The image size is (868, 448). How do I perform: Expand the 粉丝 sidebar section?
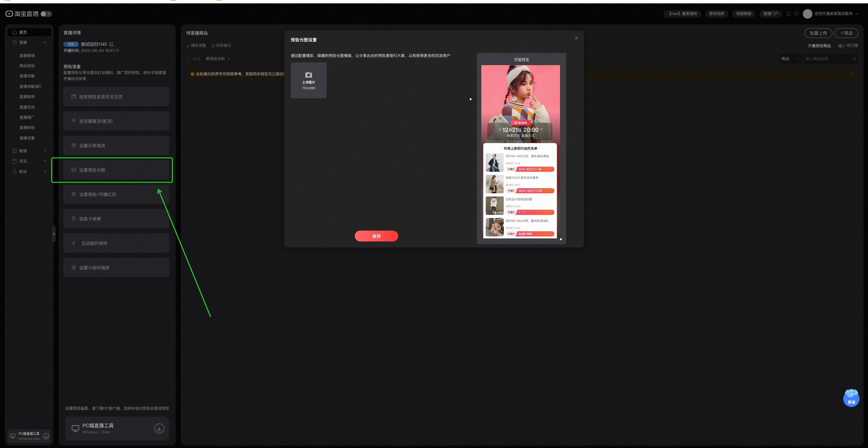(45, 172)
